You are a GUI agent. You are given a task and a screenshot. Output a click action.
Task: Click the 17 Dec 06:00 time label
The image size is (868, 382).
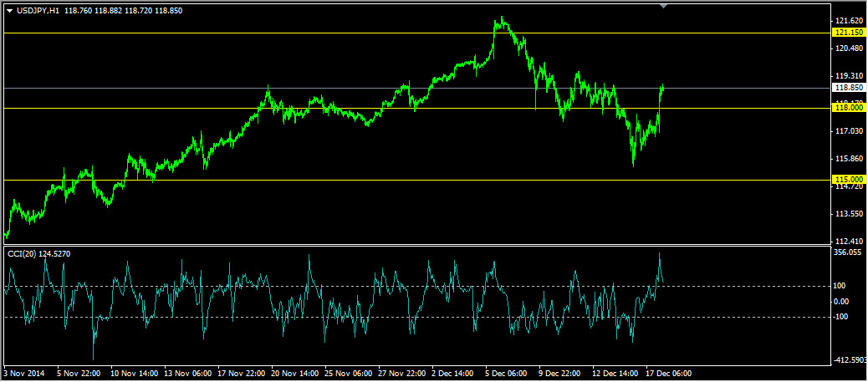pyautogui.click(x=669, y=373)
